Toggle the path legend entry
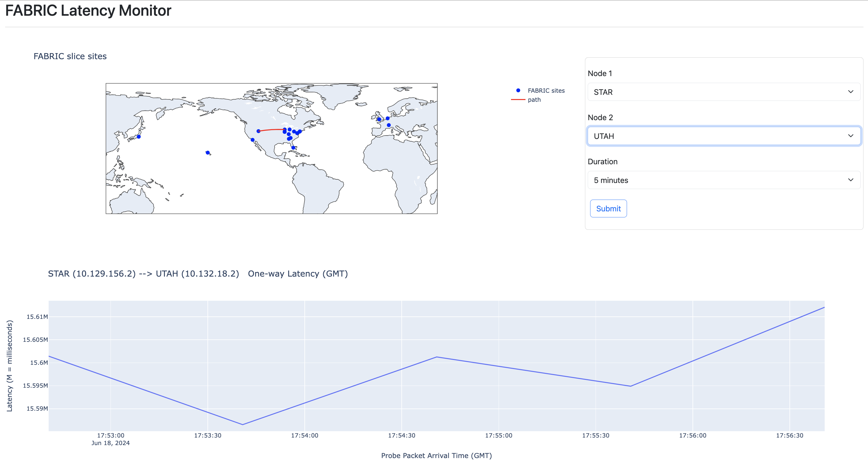This screenshot has height=465, width=868. [x=534, y=100]
